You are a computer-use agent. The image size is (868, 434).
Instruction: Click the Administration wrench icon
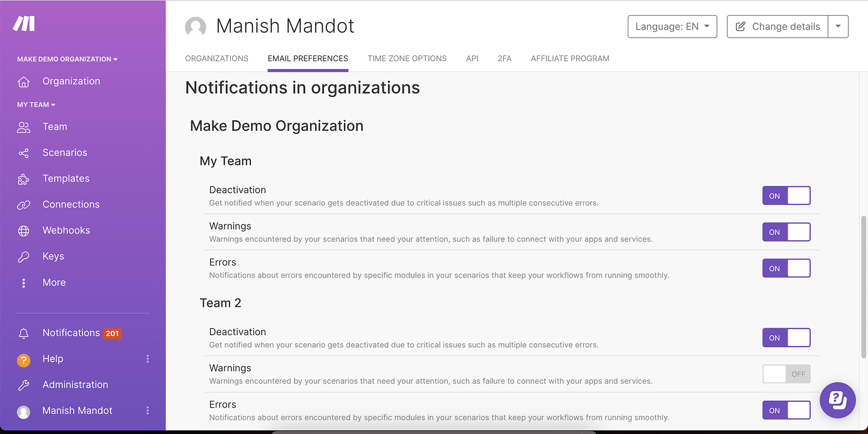coord(24,385)
